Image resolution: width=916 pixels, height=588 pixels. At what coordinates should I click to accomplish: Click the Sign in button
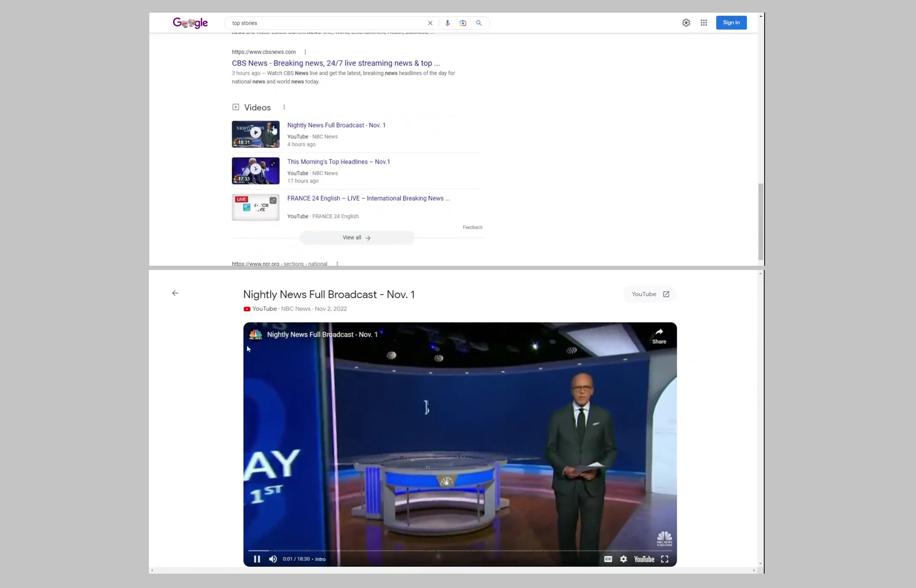[731, 23]
